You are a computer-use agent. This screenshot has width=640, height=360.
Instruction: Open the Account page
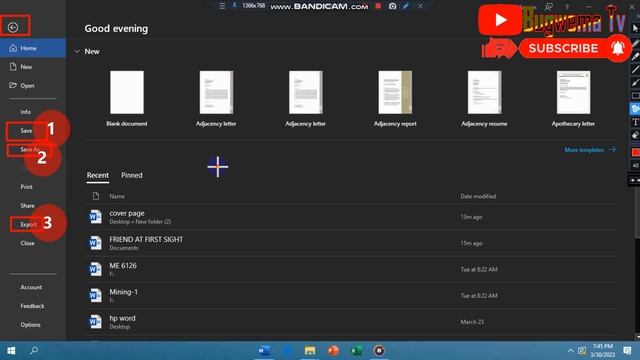[31, 287]
